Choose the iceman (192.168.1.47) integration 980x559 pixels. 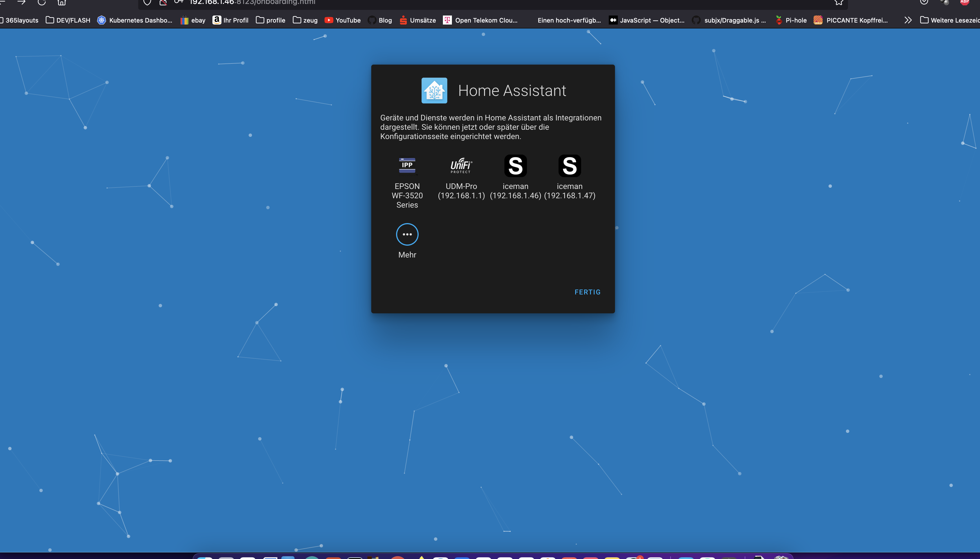tap(570, 177)
